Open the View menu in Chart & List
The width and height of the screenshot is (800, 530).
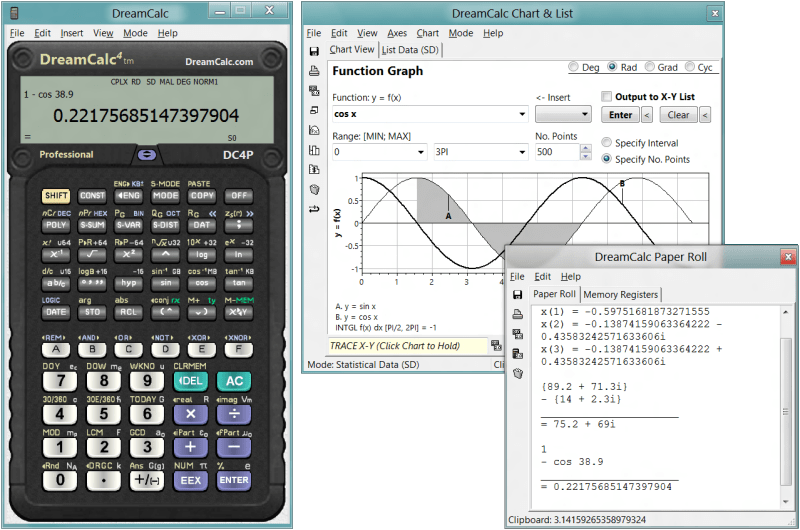tap(367, 33)
